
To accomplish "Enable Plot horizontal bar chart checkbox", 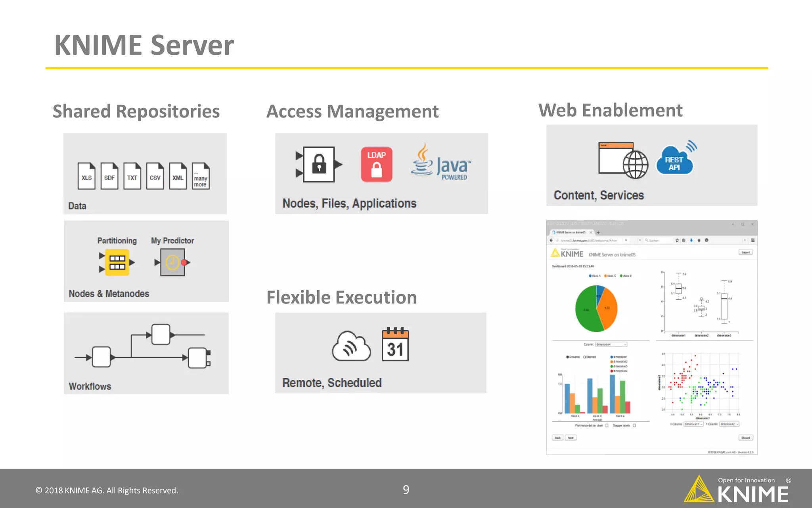I will click(x=607, y=425).
